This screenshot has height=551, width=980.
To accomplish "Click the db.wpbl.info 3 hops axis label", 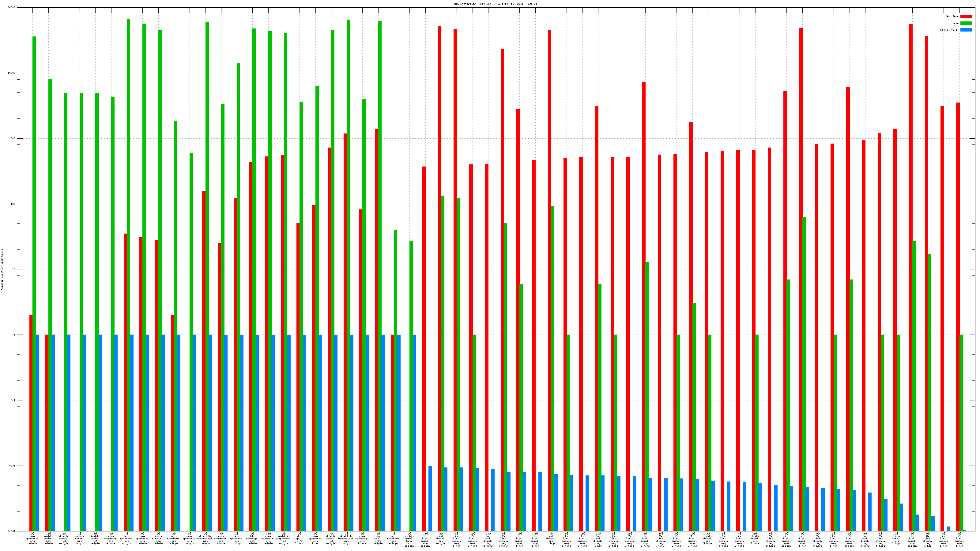I will tap(300, 539).
